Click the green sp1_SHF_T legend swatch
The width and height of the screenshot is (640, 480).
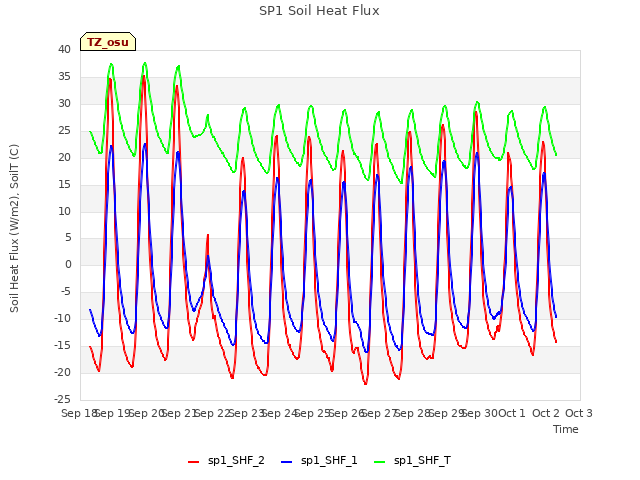[x=380, y=462]
